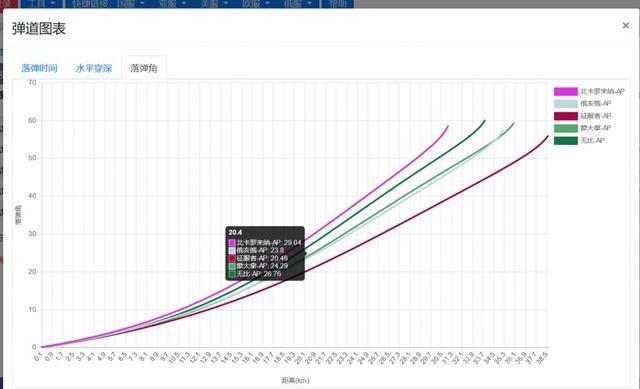
Task: Expand the 工具 dropdown menu
Action: [x=41, y=4]
